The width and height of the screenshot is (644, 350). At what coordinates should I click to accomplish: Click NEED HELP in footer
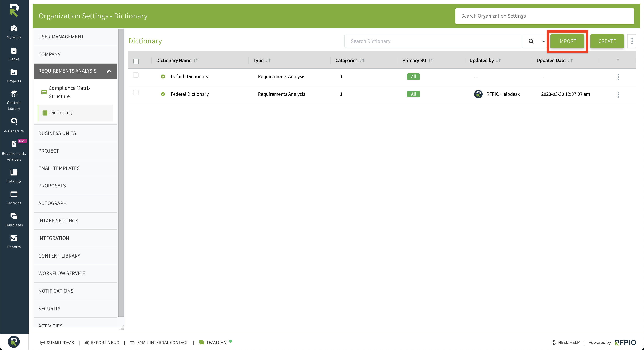(x=565, y=343)
